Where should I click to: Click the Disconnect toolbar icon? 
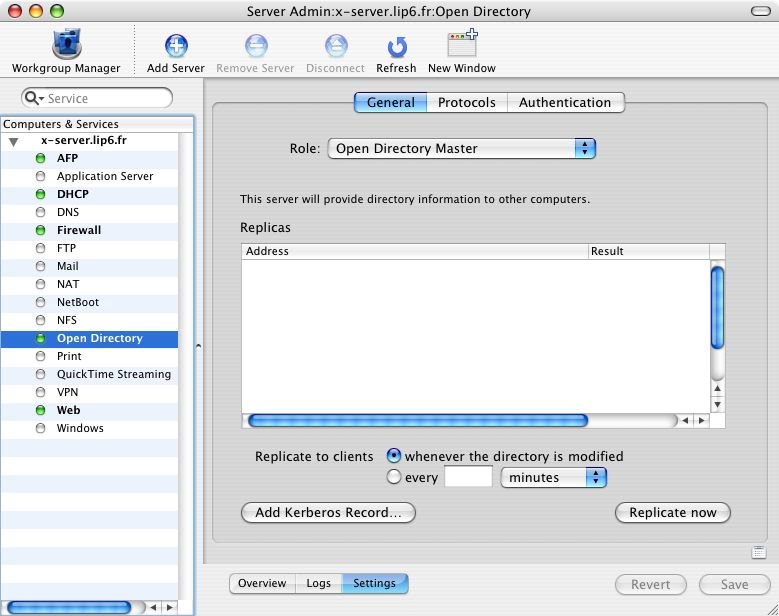pyautogui.click(x=335, y=46)
